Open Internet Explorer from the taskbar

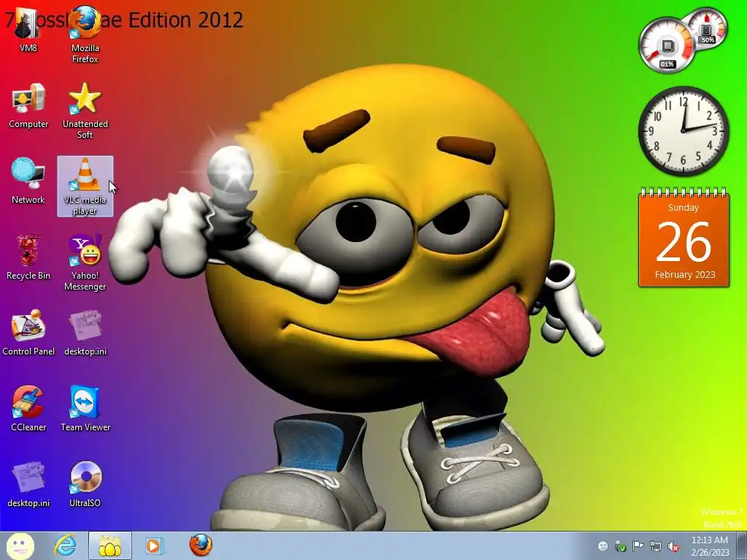(x=65, y=545)
